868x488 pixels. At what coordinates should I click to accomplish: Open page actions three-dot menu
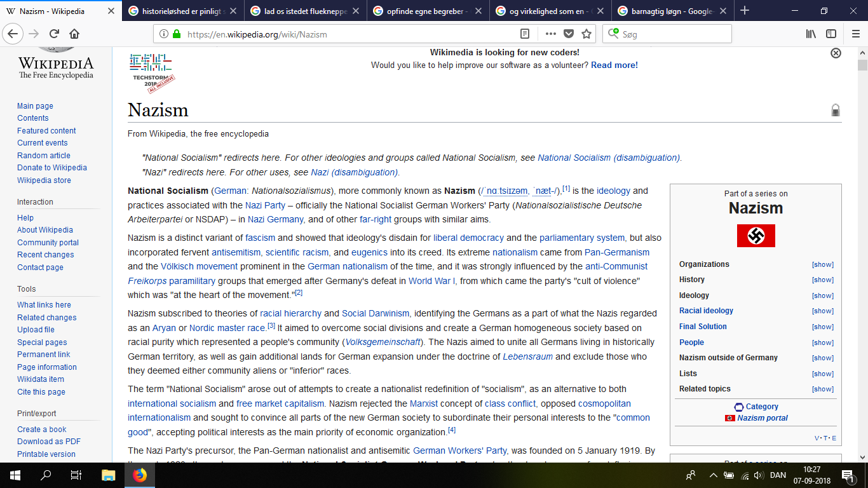point(550,34)
